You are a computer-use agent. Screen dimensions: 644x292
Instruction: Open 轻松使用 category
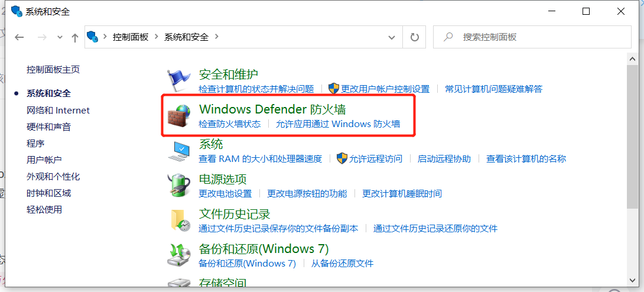coord(44,209)
